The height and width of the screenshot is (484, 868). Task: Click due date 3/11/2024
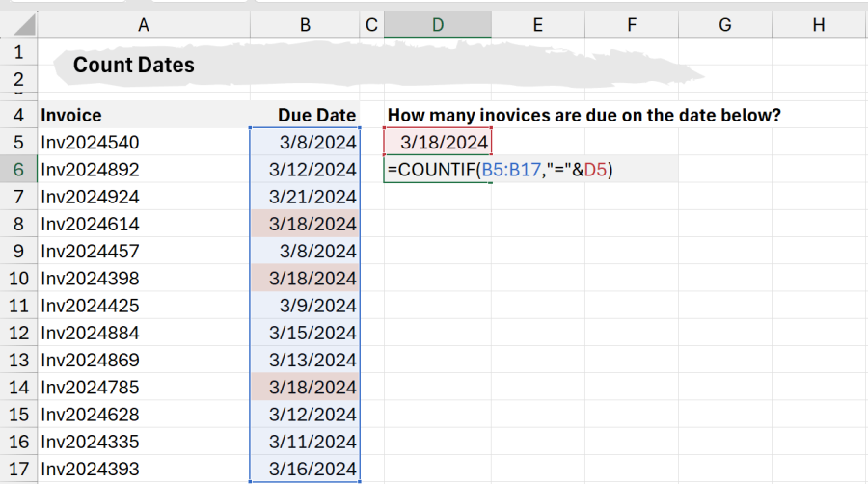pos(305,442)
